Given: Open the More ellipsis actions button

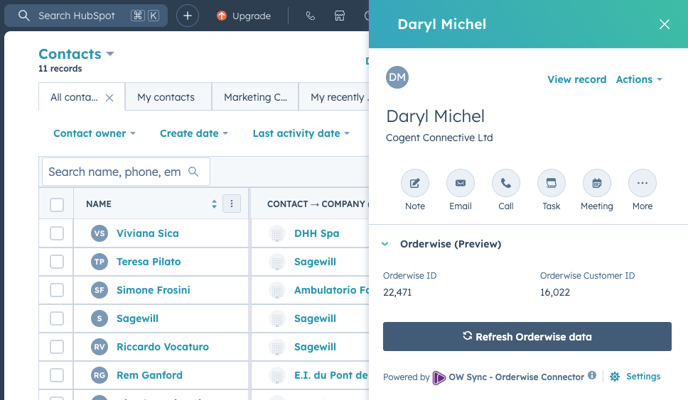Looking at the screenshot, I should 642,183.
